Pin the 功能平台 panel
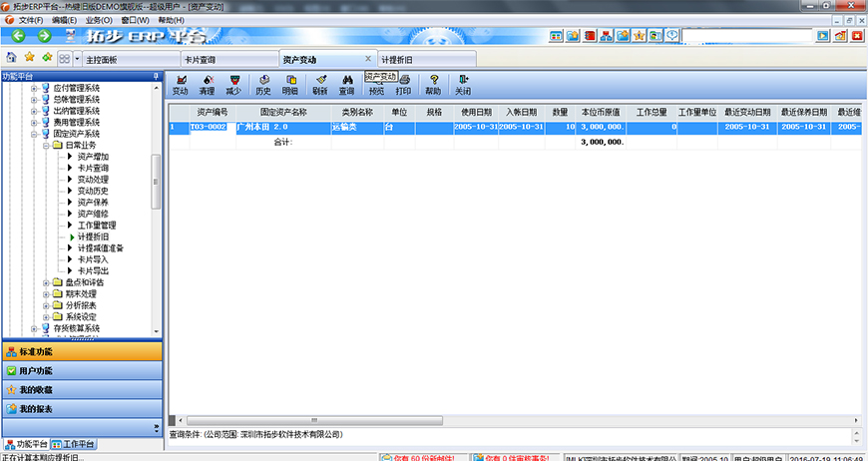This screenshot has width=868, height=461. pyautogui.click(x=155, y=76)
